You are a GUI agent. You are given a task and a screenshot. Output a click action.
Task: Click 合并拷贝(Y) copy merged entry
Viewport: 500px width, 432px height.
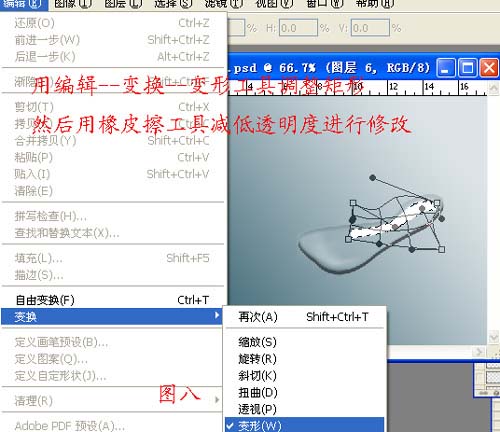[112, 141]
